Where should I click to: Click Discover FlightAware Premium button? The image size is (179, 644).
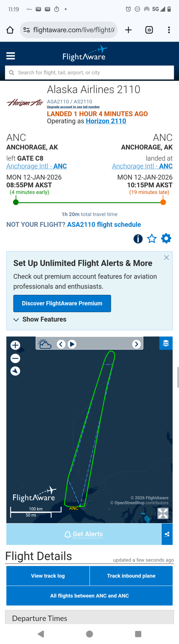[62, 303]
